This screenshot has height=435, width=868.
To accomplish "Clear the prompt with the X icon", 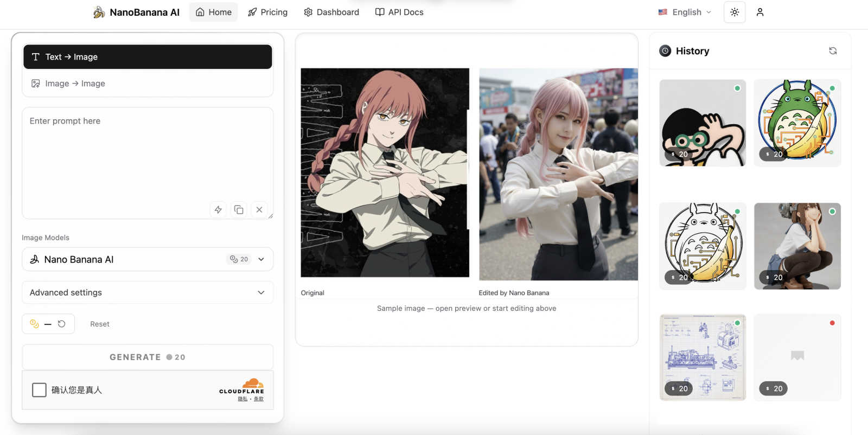I will pos(259,210).
